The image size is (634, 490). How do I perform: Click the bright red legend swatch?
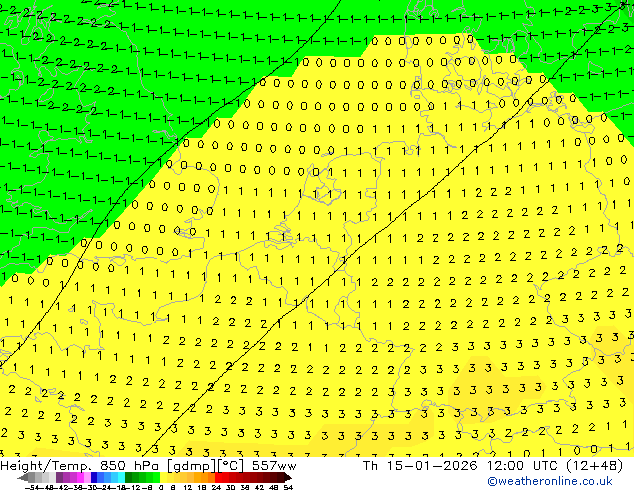tap(218, 478)
